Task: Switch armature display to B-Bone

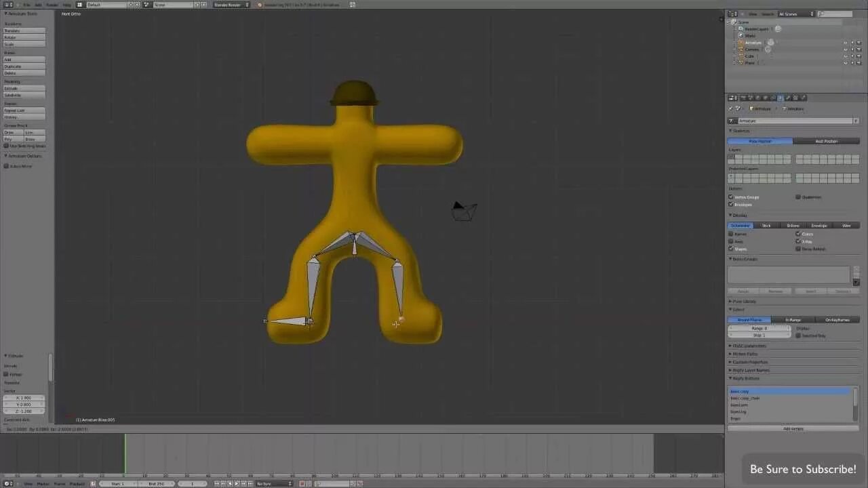Action: [793, 226]
